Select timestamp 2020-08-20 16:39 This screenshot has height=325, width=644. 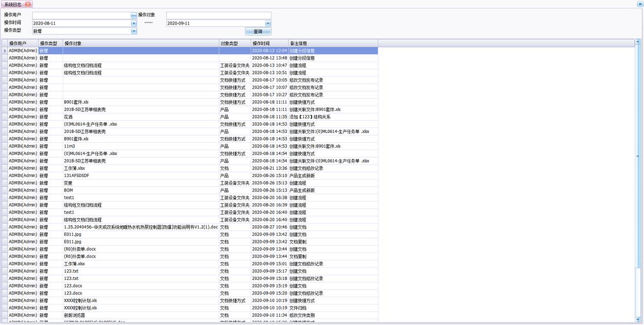pyautogui.click(x=269, y=205)
